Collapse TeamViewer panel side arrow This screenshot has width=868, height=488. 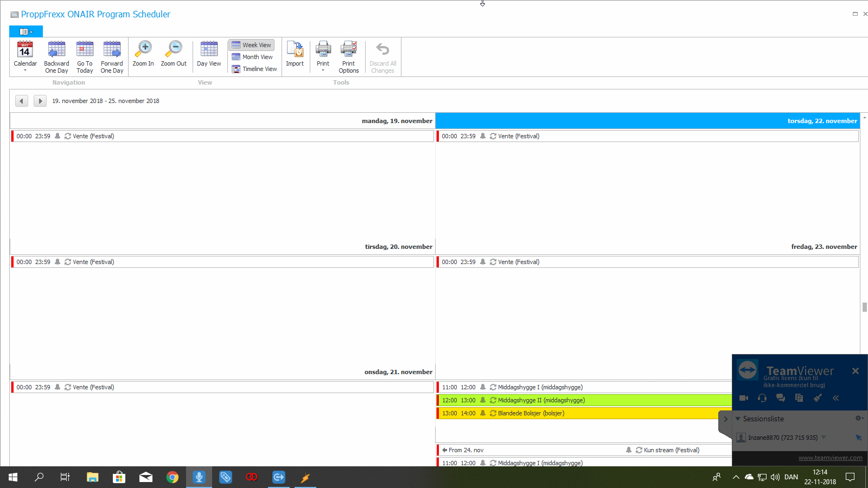point(725,419)
